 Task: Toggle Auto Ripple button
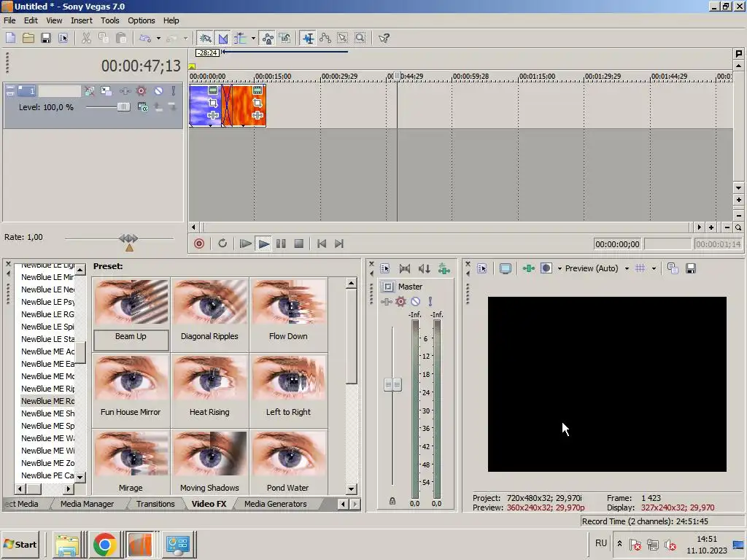point(240,38)
